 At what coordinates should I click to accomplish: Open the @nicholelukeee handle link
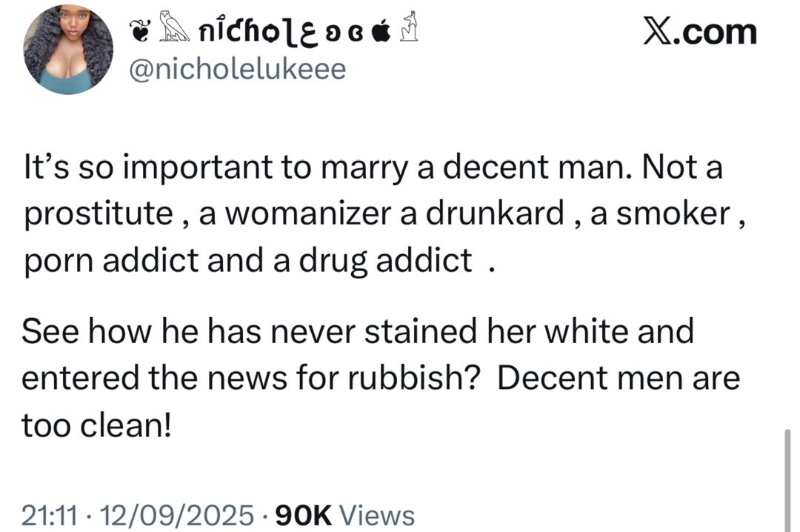point(237,70)
